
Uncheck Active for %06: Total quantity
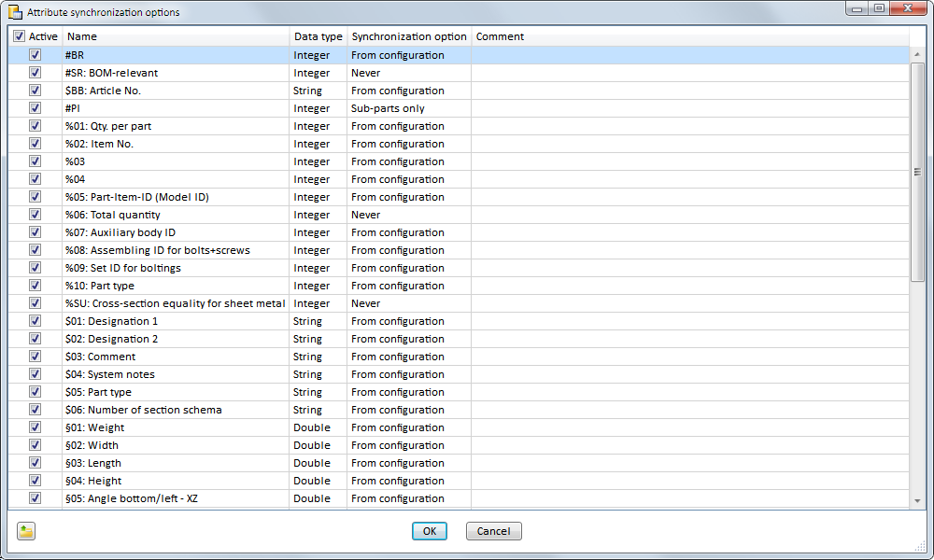(x=35, y=215)
